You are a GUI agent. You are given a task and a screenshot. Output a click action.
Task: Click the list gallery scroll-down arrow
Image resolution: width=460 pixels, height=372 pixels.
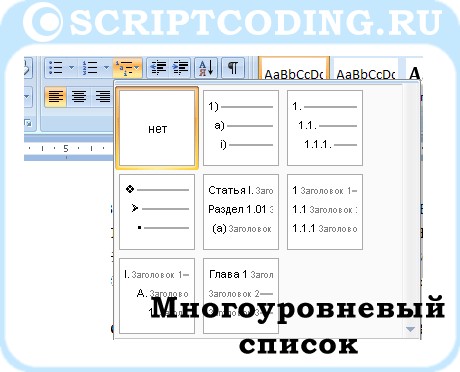(410, 329)
